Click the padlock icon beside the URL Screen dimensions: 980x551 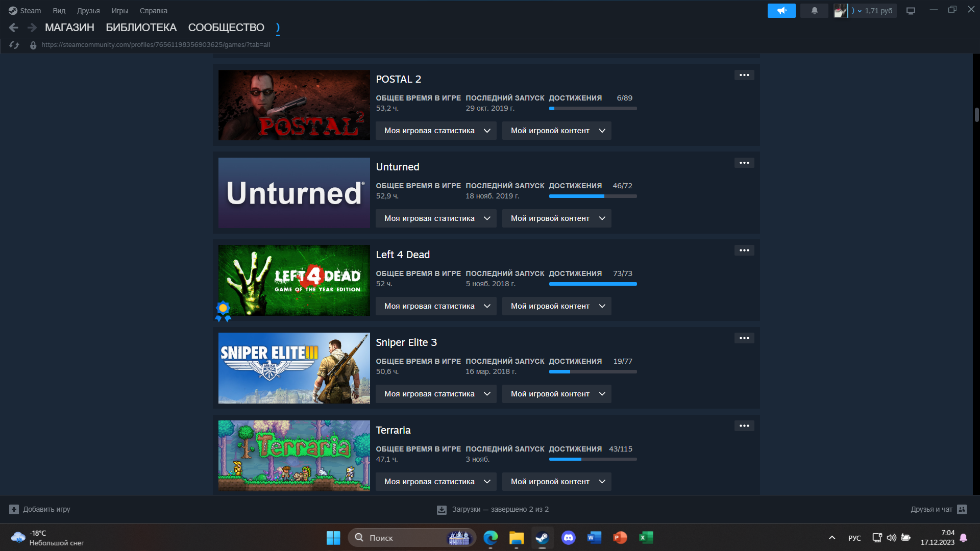[33, 45]
